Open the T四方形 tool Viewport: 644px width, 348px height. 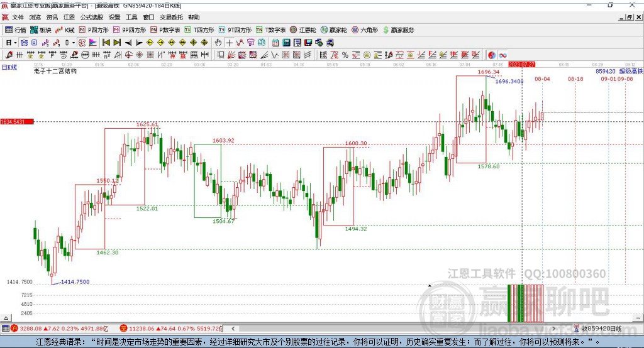pyautogui.click(x=199, y=30)
